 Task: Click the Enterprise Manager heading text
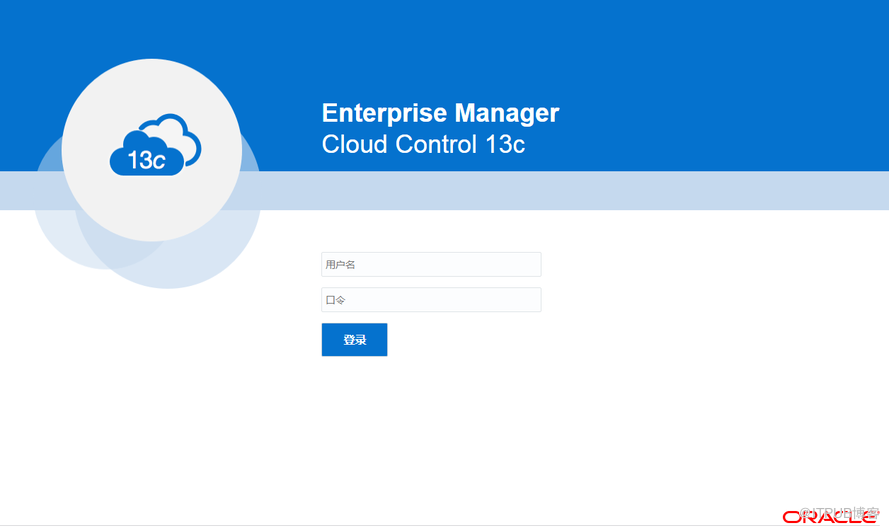(441, 113)
